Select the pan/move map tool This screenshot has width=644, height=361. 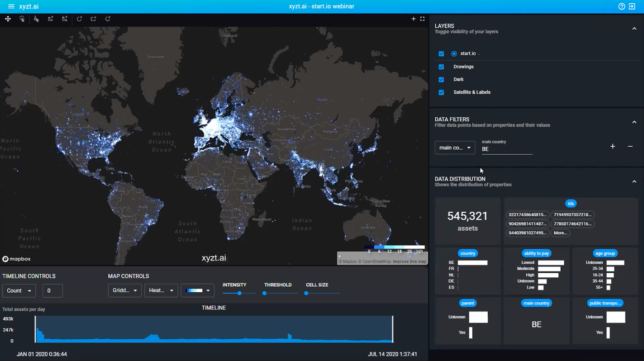(x=8, y=19)
